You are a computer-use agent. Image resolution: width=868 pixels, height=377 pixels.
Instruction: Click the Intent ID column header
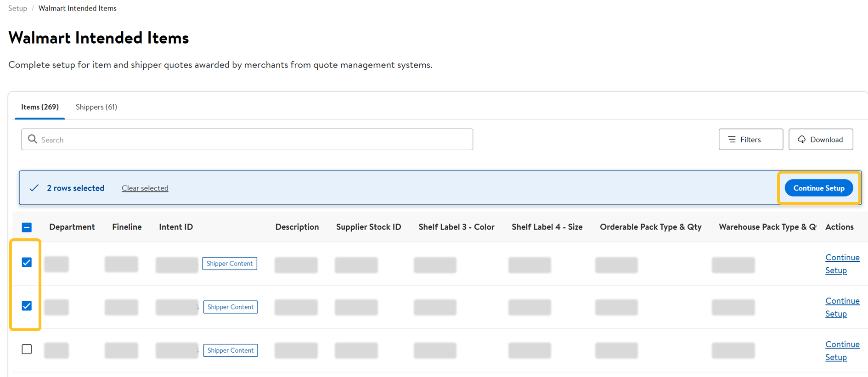(x=176, y=227)
